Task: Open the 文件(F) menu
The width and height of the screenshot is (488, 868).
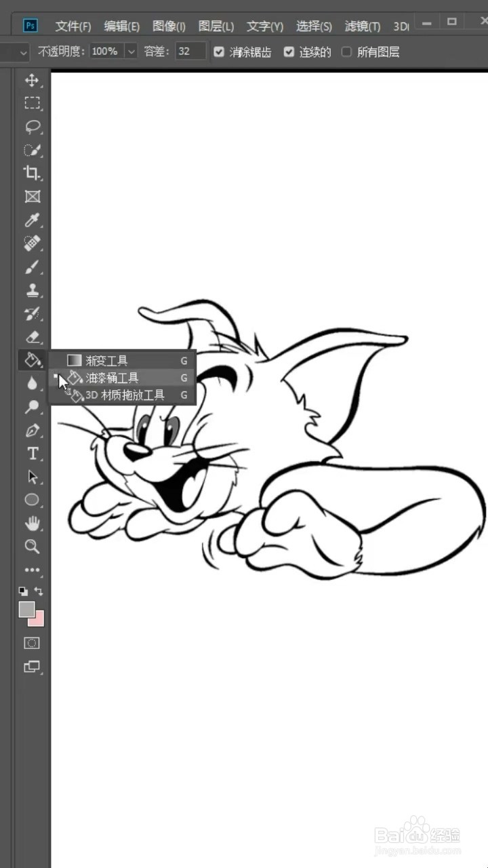Action: 73,26
